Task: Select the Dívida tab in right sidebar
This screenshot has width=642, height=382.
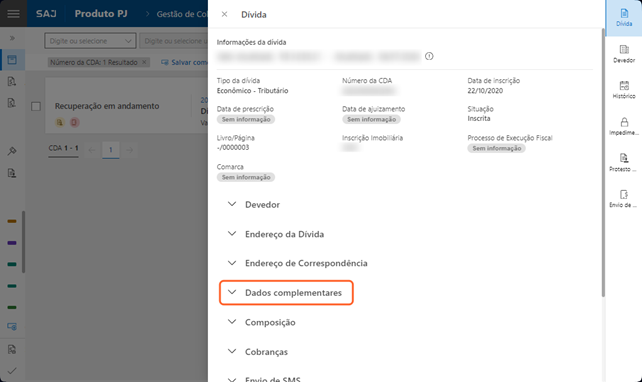Action: 624,18
